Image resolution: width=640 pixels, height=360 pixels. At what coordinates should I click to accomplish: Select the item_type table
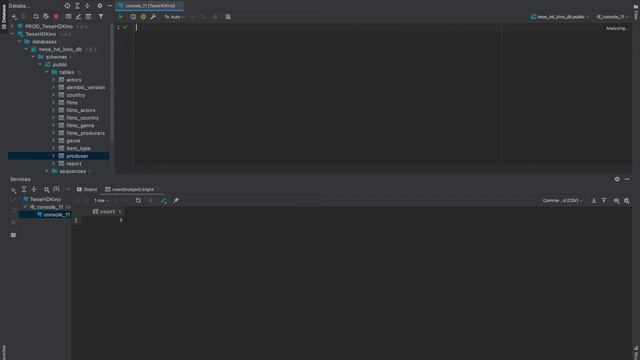(78, 149)
